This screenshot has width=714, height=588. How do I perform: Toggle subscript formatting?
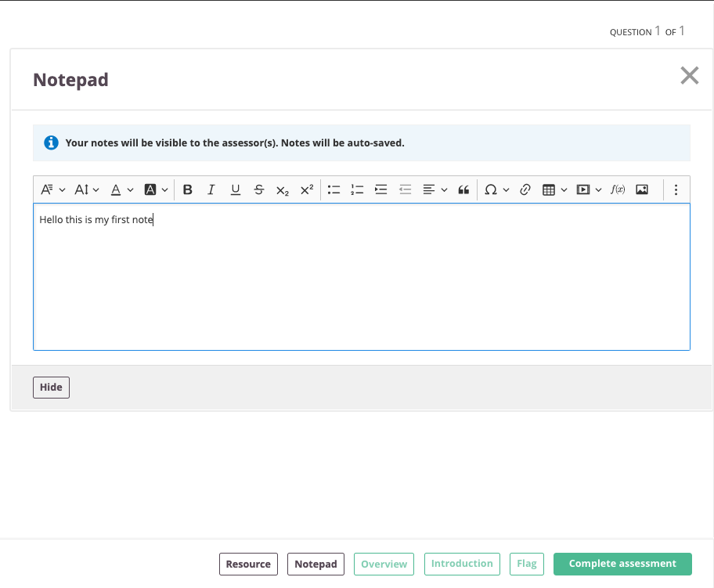coord(283,189)
